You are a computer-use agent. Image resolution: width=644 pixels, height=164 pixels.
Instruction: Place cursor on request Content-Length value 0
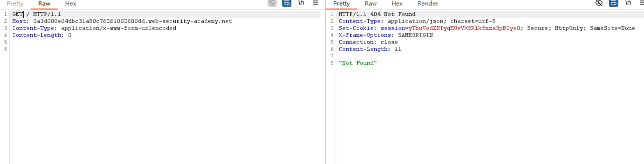click(x=70, y=35)
